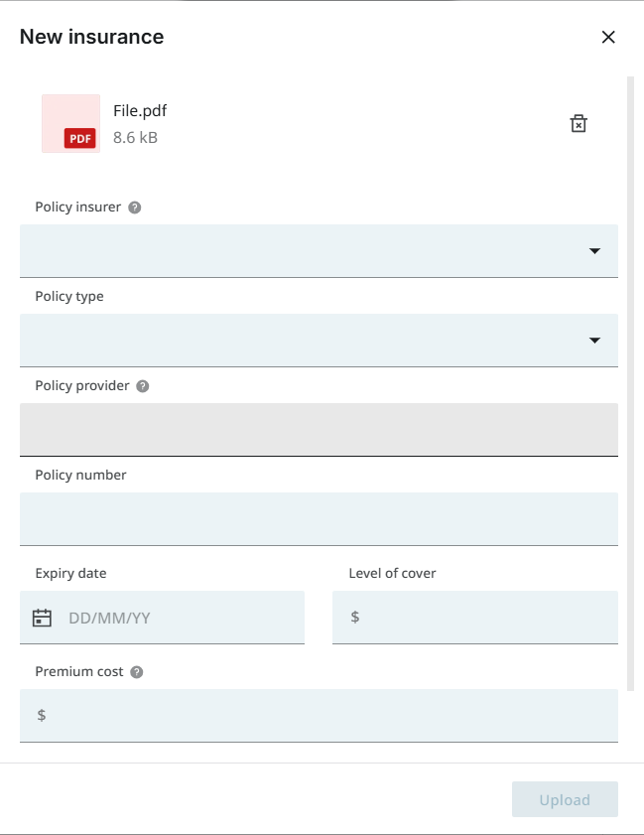
Task: Focus the Premium cost amount field
Action: 319,716
